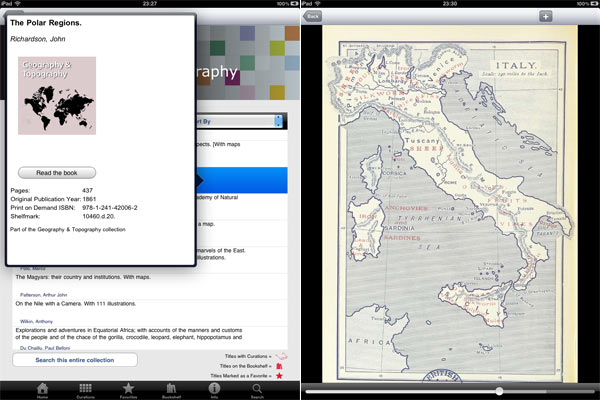This screenshot has height=400, width=600.
Task: Tap the clock 23:27 in status bar
Action: (150, 3)
